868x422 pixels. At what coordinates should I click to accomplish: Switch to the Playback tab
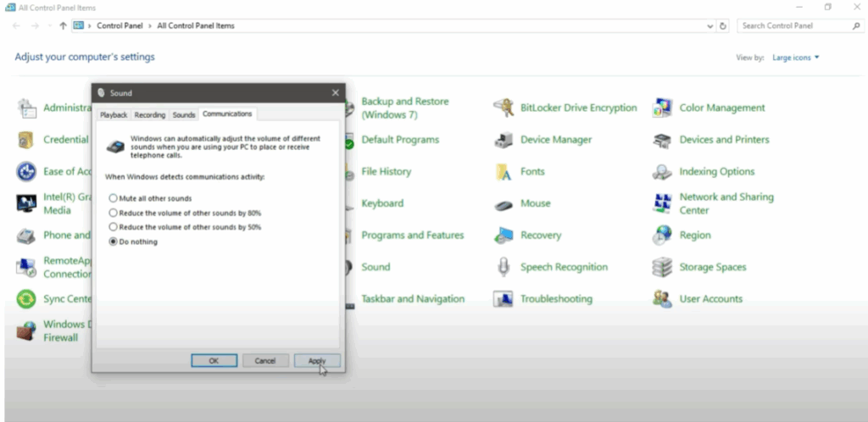tap(114, 114)
